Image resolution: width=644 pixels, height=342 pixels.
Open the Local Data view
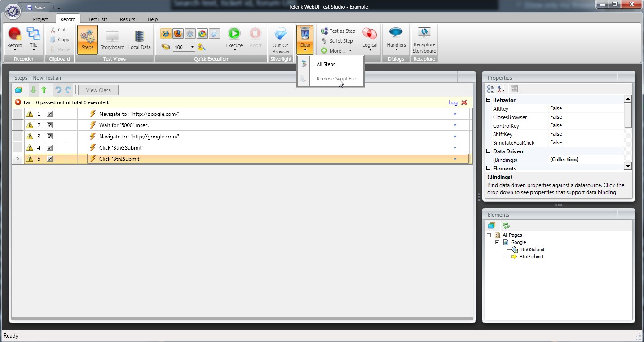(140, 40)
